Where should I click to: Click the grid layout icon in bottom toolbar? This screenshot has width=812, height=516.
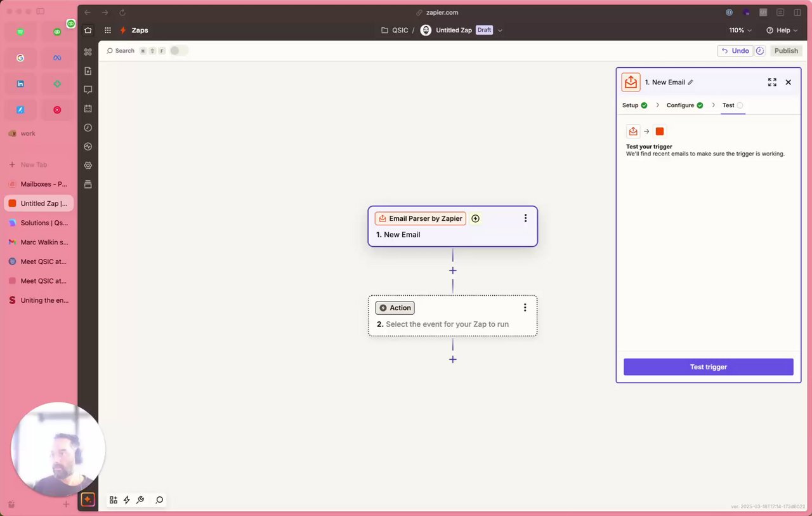pos(114,500)
